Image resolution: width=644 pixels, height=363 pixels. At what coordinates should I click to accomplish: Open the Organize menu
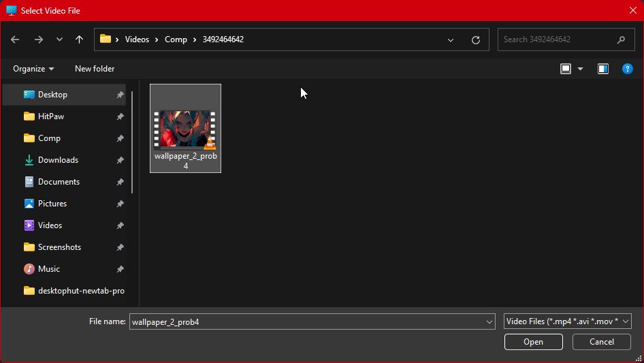pyautogui.click(x=33, y=69)
